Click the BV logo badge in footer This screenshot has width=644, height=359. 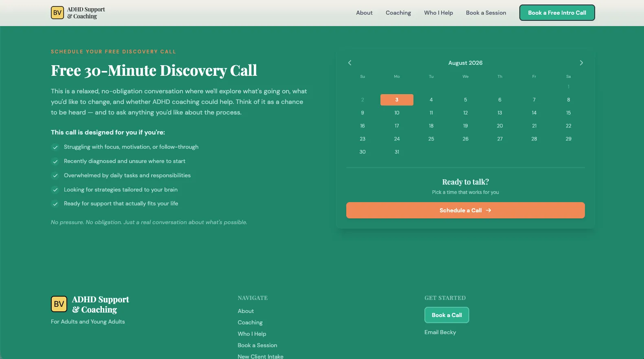[x=59, y=304]
